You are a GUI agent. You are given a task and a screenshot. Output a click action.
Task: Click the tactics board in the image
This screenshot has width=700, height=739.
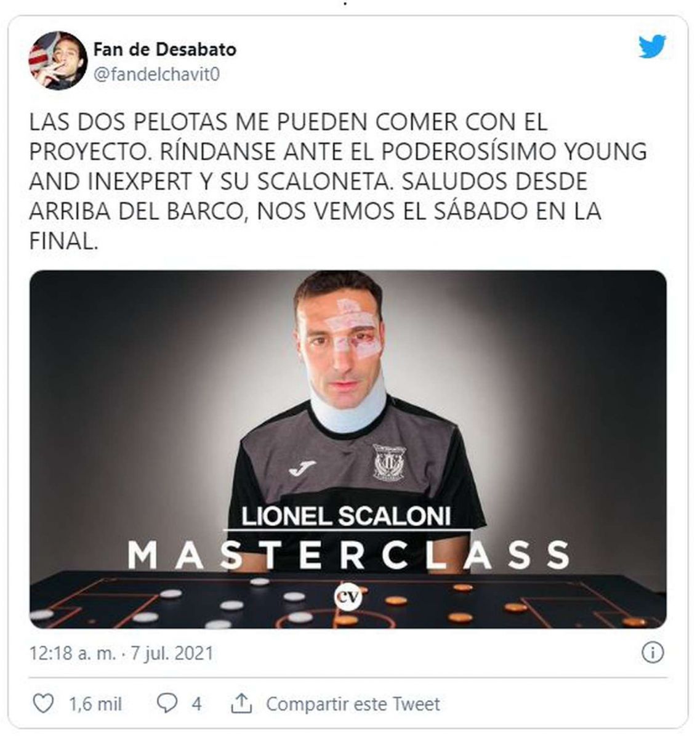tap(348, 600)
